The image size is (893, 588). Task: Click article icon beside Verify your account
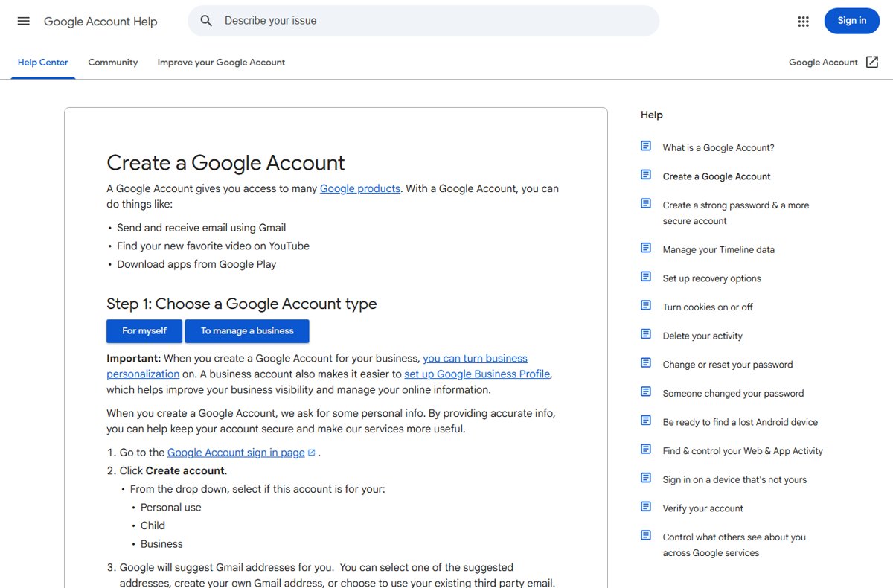646,507
